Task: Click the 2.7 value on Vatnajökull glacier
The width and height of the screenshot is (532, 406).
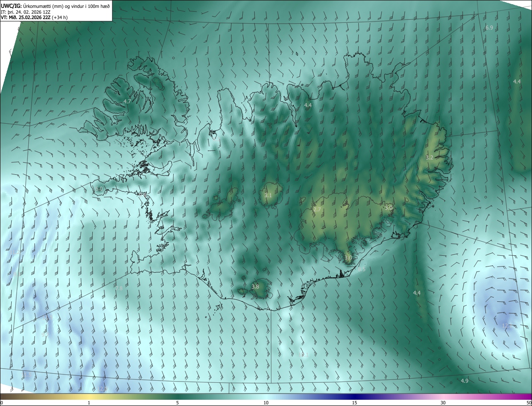Action: [317, 210]
